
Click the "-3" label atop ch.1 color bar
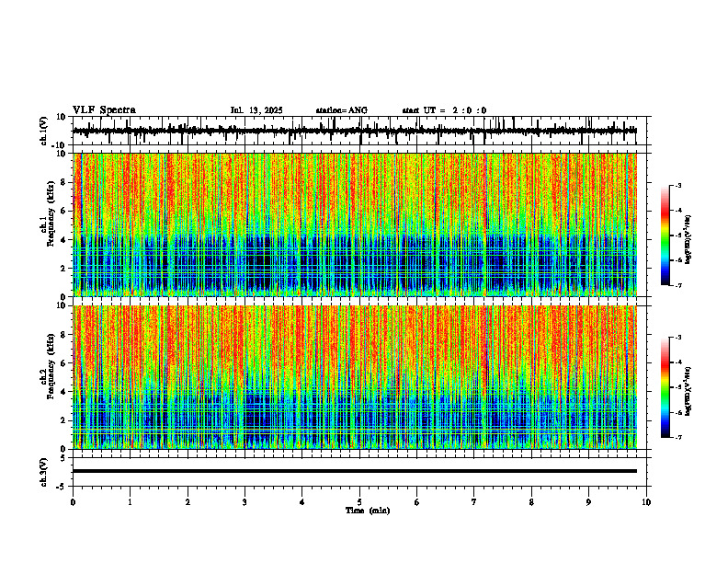click(x=678, y=186)
